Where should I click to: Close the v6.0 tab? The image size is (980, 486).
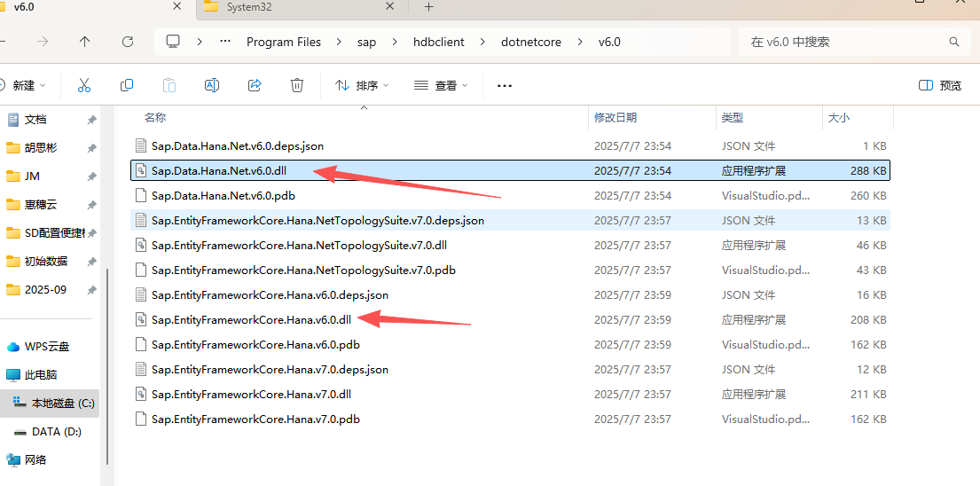176,6
